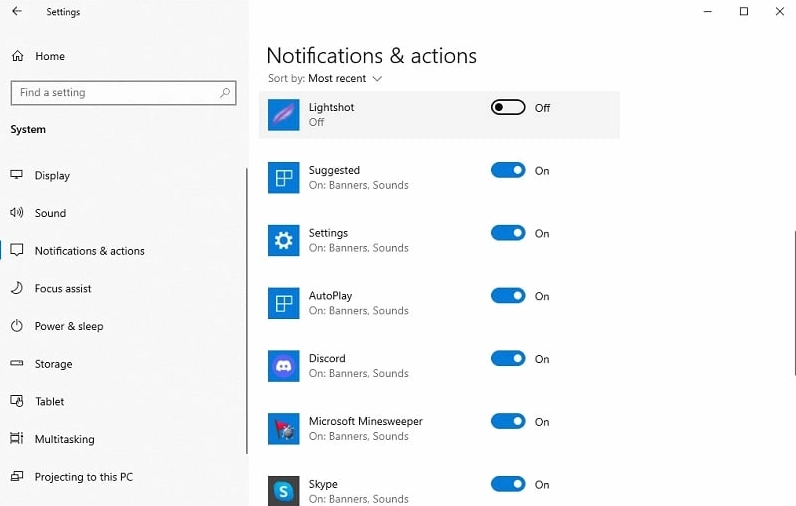Viewport: 796px width, 506px height.
Task: Click the Skype app icon
Action: [x=284, y=491]
